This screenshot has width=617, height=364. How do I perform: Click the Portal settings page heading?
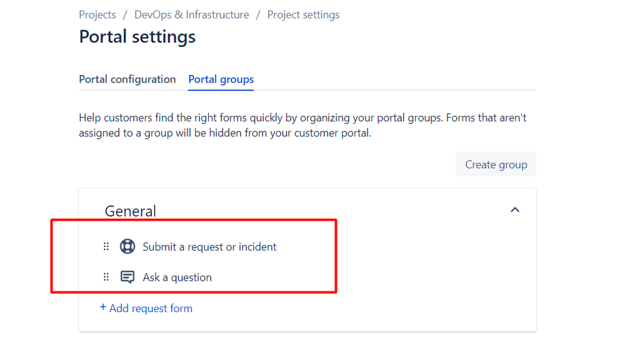[137, 36]
